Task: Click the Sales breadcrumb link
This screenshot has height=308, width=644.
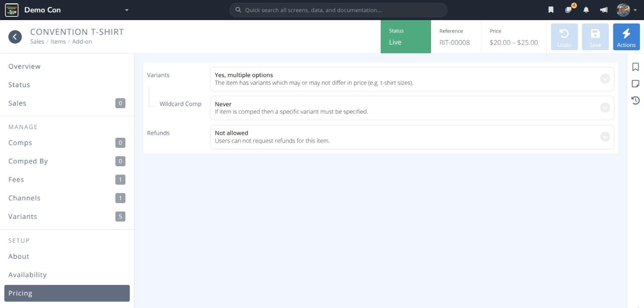Action: (37, 41)
